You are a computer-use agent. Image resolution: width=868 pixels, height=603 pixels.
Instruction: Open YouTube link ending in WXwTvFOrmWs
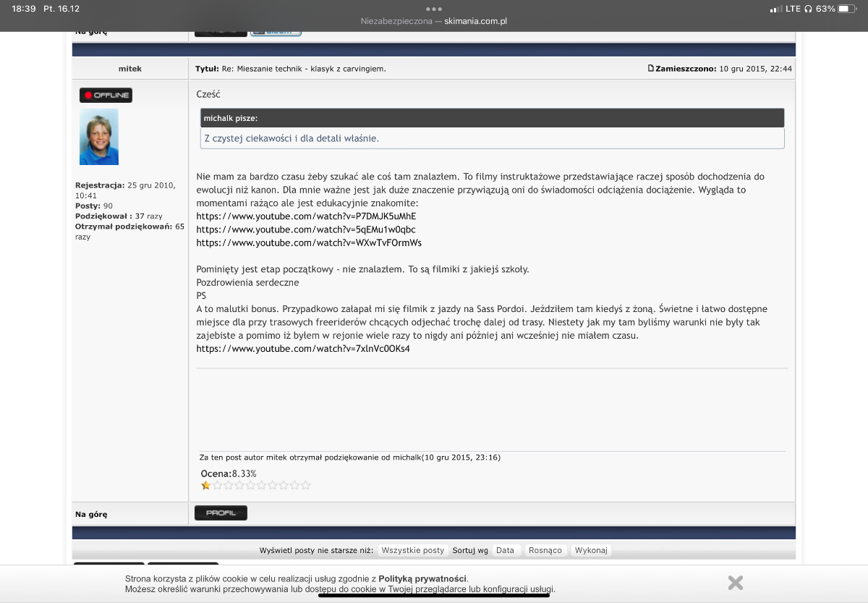coord(309,243)
